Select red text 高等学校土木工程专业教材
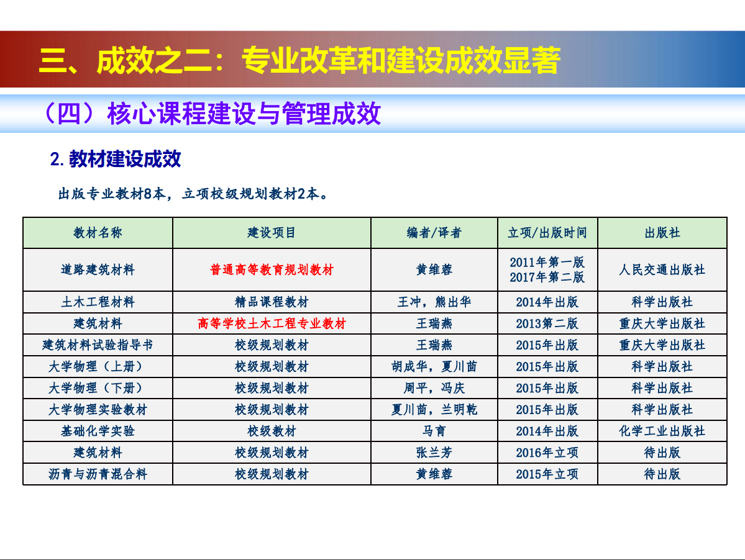 [272, 323]
